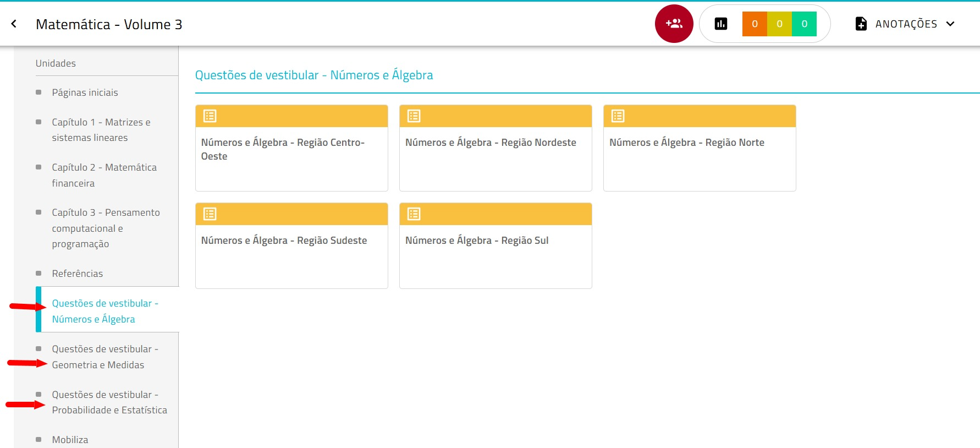Click the orange score counter
The image size is (980, 448).
point(755,24)
